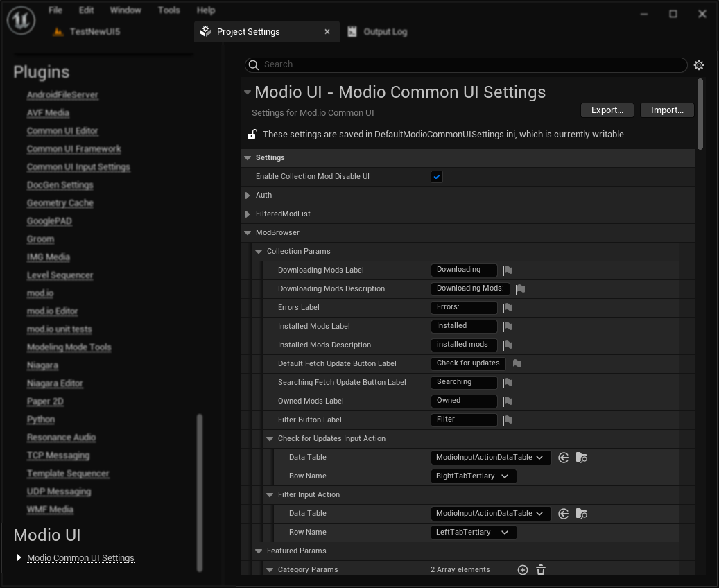
Task: Open the Tools menu
Action: 168,10
